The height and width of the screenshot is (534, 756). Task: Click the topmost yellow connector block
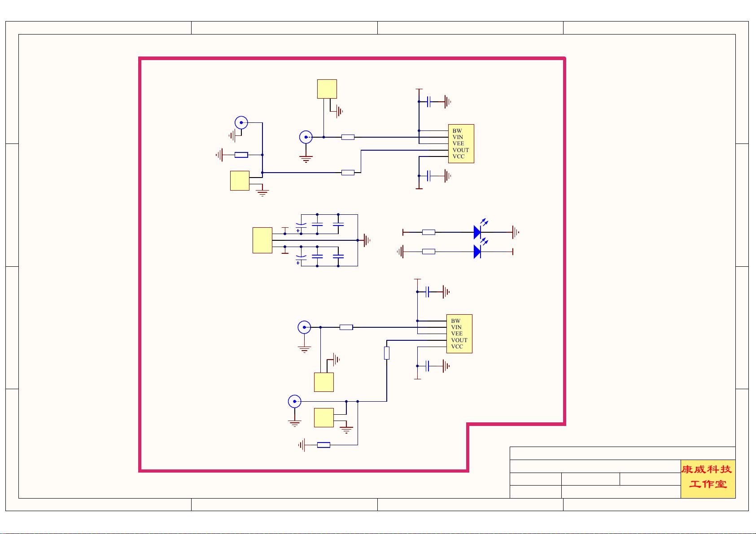(x=327, y=89)
